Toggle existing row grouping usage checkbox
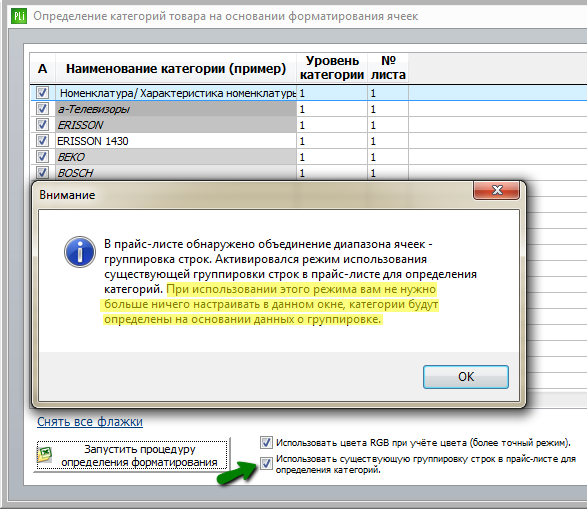This screenshot has width=587, height=509. (266, 464)
